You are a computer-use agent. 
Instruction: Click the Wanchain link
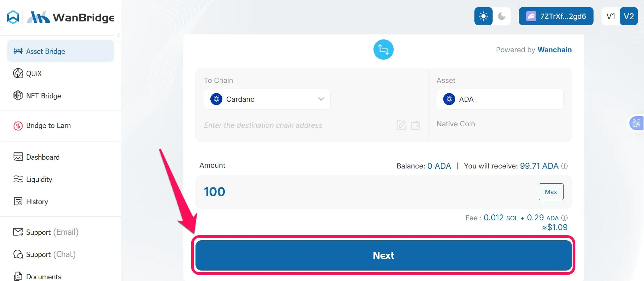click(x=554, y=50)
